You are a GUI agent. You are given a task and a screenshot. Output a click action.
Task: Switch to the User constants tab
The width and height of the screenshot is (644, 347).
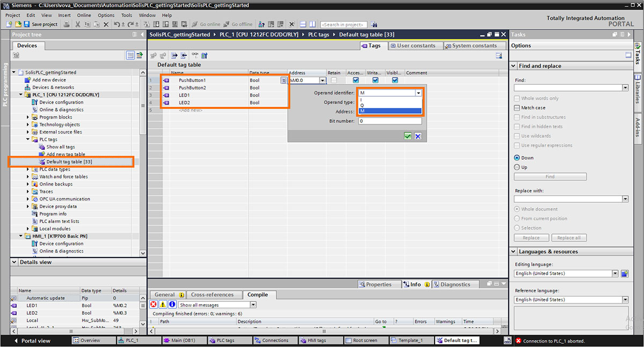point(413,46)
